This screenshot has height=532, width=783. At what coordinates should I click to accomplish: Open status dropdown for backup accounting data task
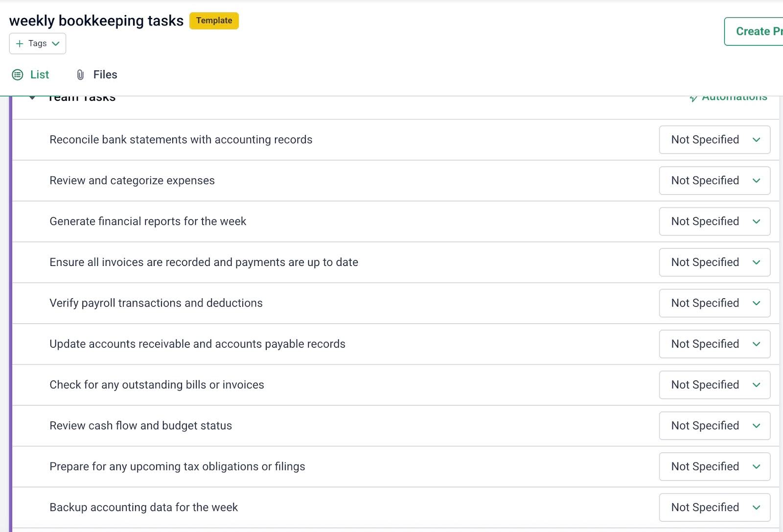coord(714,507)
